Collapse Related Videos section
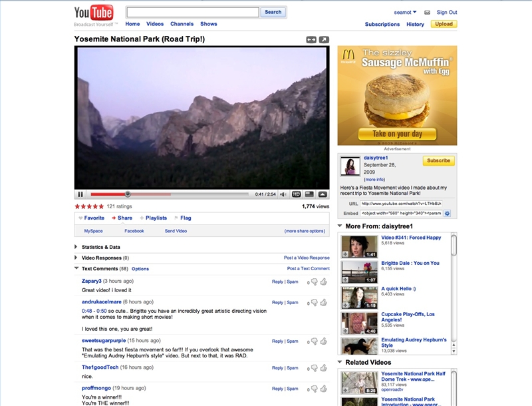This screenshot has width=532, height=406. tap(340, 362)
